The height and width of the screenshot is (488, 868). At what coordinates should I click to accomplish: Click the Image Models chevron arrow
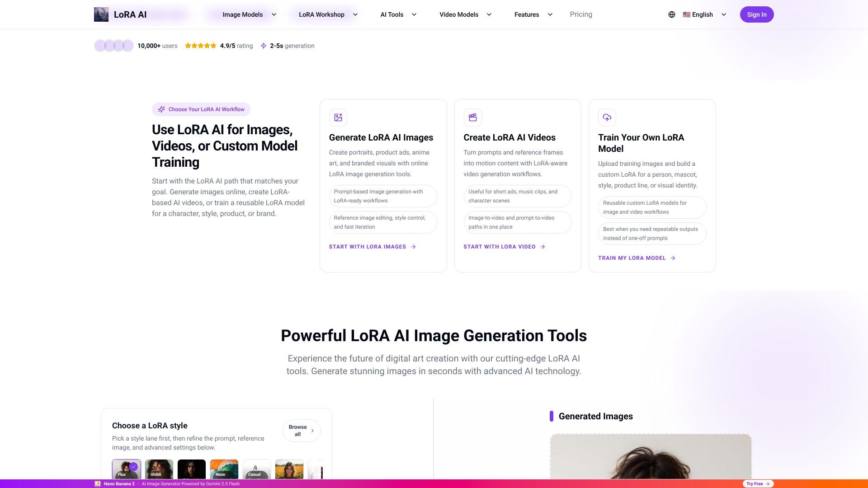coord(274,14)
